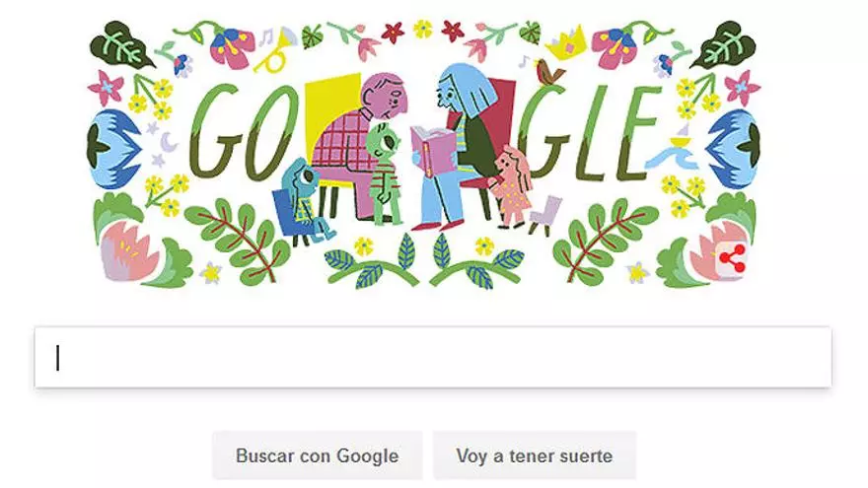This screenshot has height=488, width=868.
Task: Click the pink open book in doodle
Action: point(433,151)
